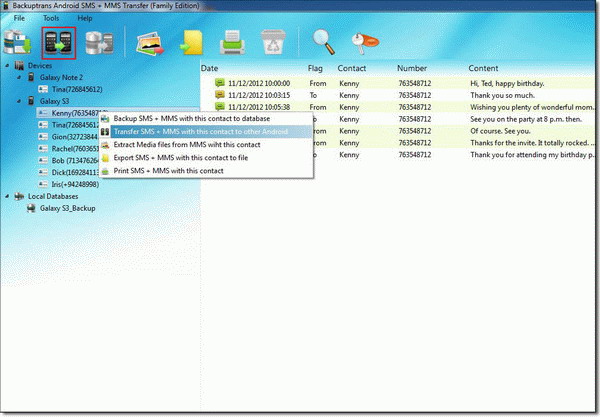Screen dimensions: 600x417
Task: Click contact card icon beside Kenny
Action: tap(43, 113)
